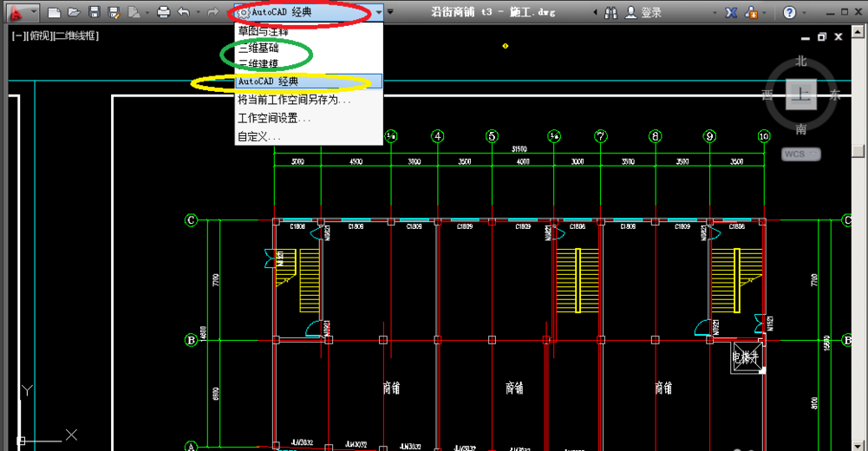Select grid bubble 9 in the drawing
Image resolution: width=868 pixels, height=451 pixels.
tap(709, 135)
